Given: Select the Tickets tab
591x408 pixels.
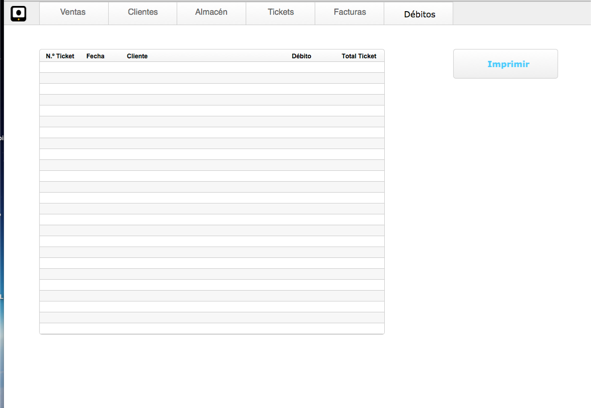Looking at the screenshot, I should [x=280, y=13].
